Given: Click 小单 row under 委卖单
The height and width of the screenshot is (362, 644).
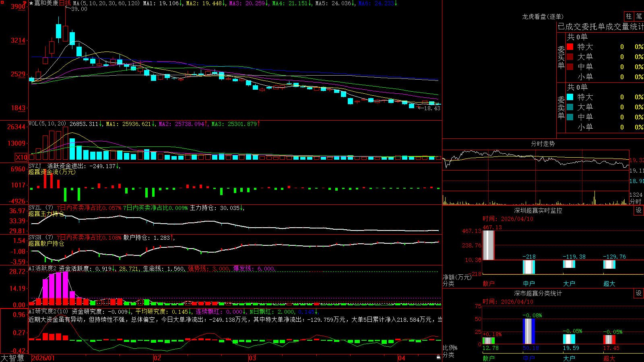Looking at the screenshot, I should 605,127.
